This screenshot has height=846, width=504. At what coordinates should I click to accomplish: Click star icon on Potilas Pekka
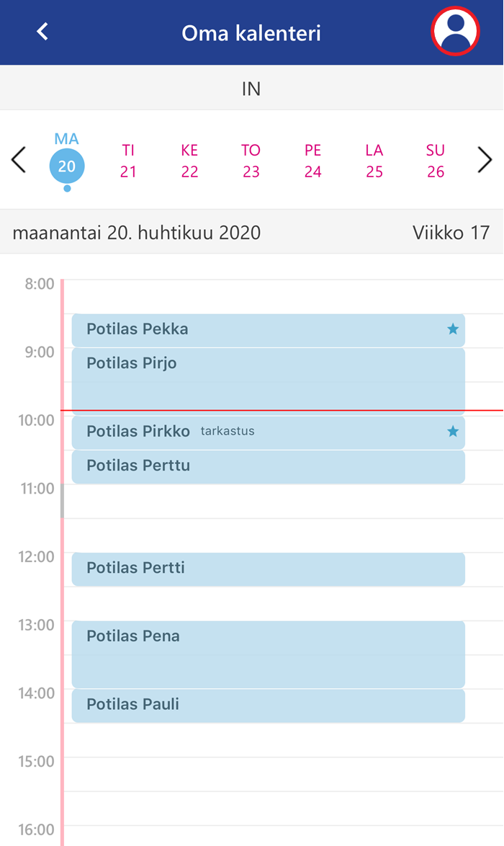point(453,329)
